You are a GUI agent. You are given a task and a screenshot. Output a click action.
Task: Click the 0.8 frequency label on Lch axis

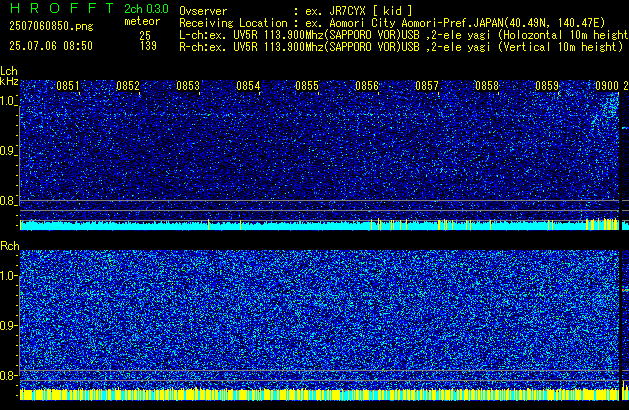[x=8, y=201]
